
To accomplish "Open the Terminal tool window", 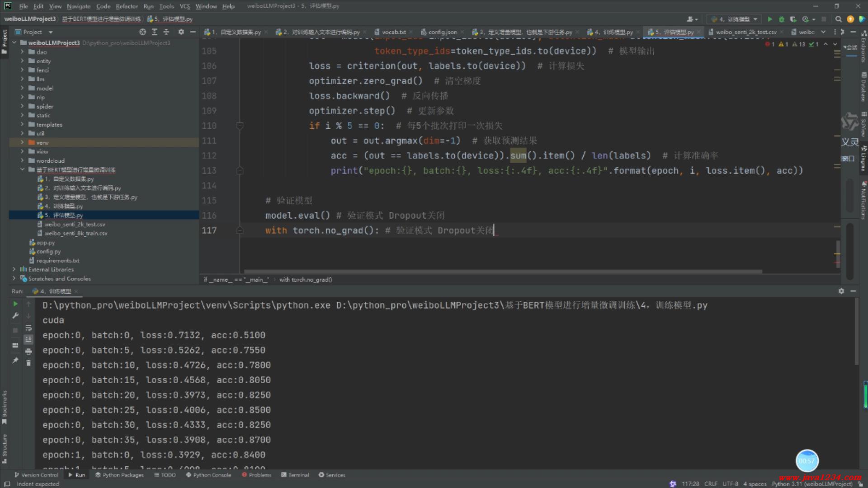I will click(295, 475).
